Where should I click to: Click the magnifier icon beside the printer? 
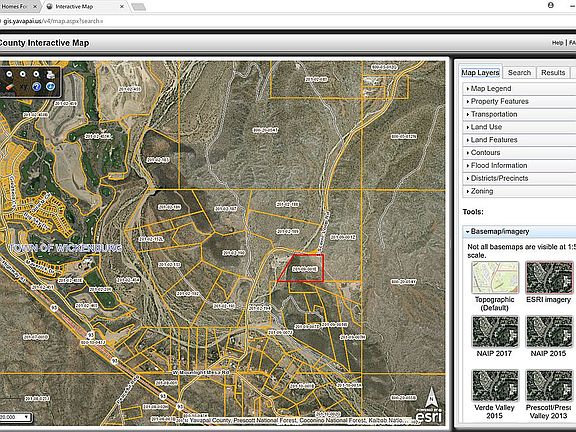point(36,75)
